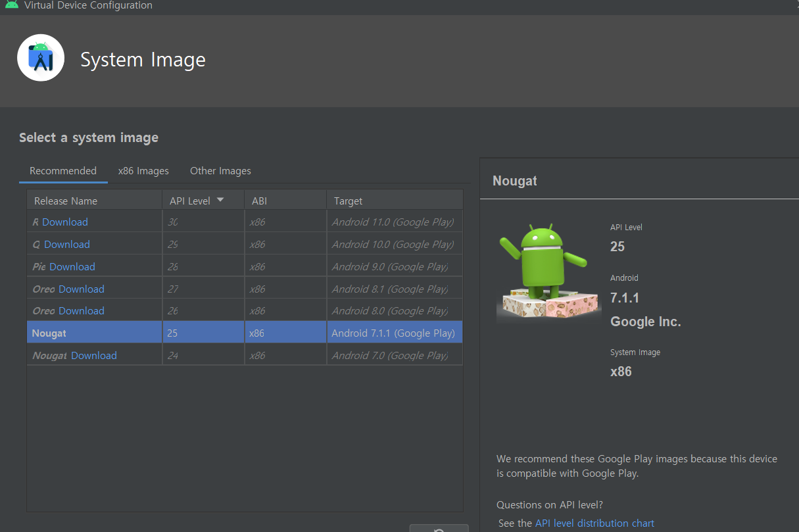The width and height of the screenshot is (799, 532).
Task: Click the API level 30 table cell
Action: click(x=203, y=222)
